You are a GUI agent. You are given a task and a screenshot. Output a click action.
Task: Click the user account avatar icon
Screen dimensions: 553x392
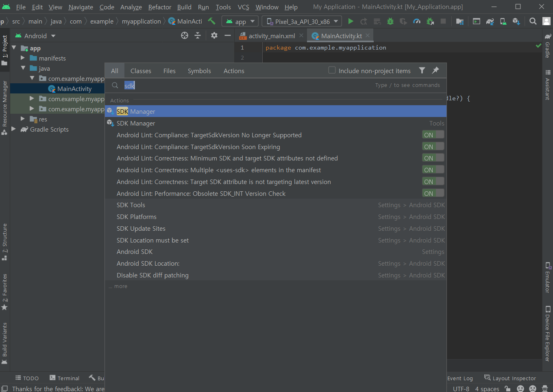[x=546, y=21]
